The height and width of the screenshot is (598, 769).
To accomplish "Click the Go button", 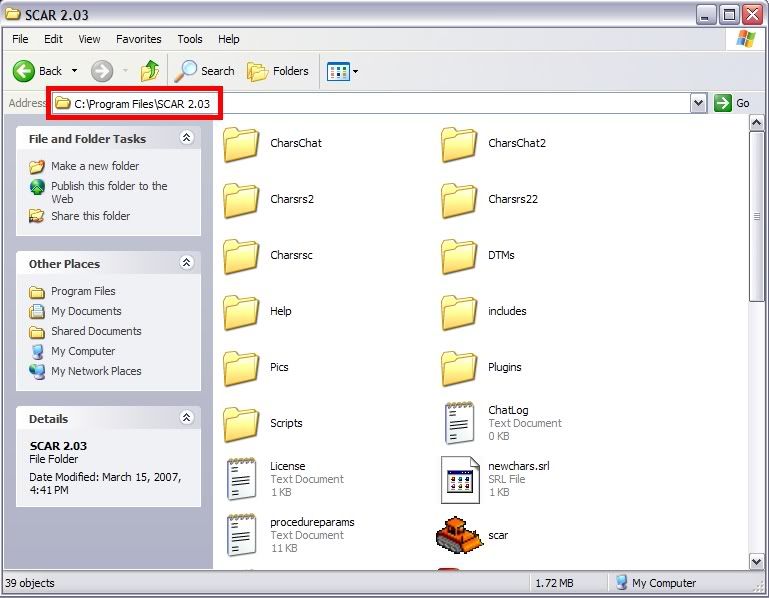I will point(732,103).
